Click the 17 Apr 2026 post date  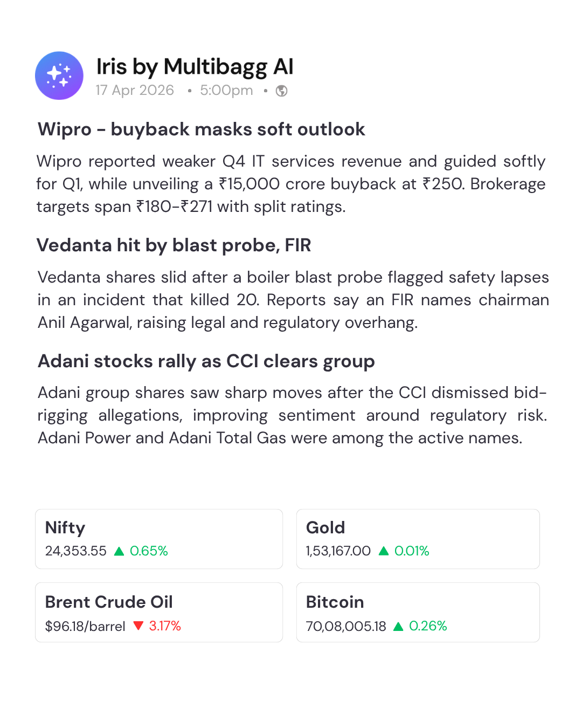[135, 90]
